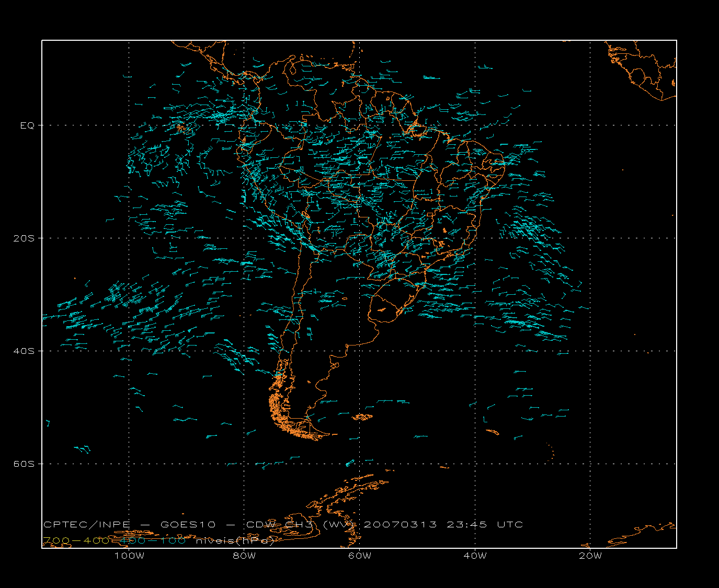Click the 20W longitude label

pyautogui.click(x=590, y=556)
